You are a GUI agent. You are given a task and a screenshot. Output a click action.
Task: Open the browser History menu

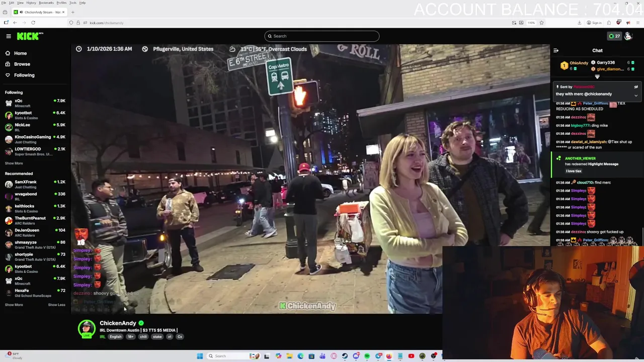(31, 3)
